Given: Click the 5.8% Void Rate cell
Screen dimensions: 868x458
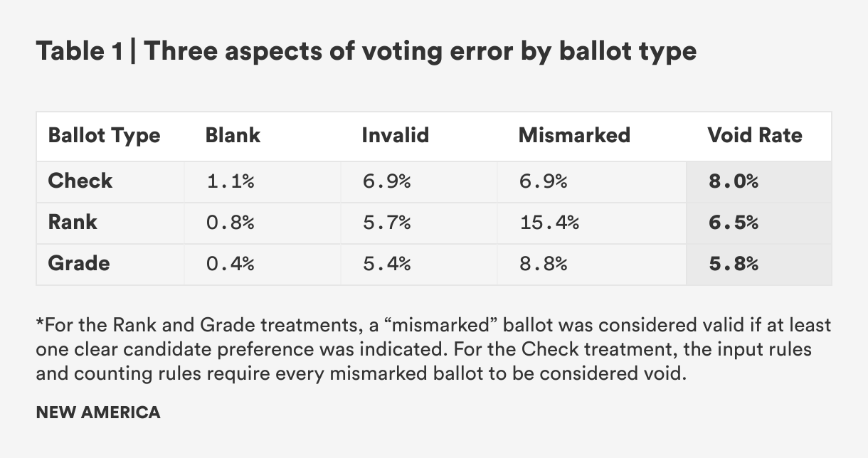Looking at the screenshot, I should (x=733, y=264).
